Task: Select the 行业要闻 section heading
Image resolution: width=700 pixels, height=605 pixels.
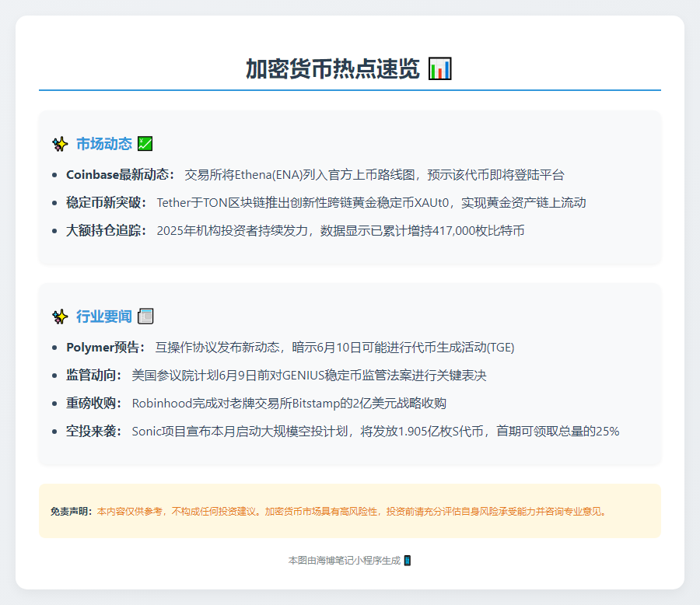Action: tap(103, 316)
